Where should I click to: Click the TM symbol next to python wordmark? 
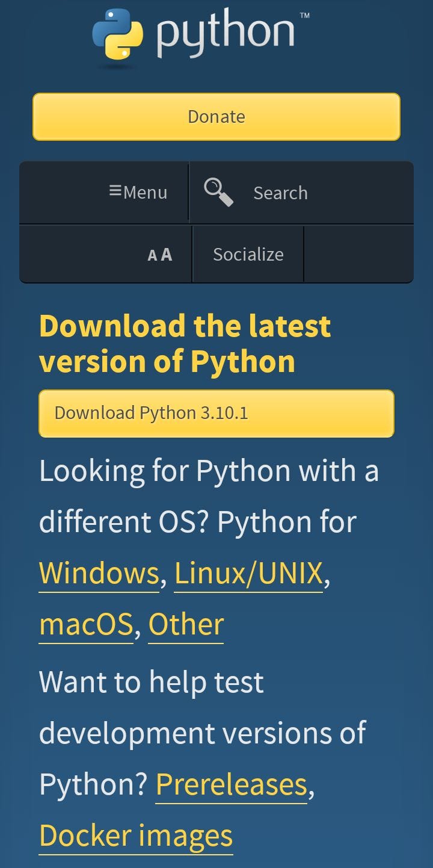[x=305, y=14]
